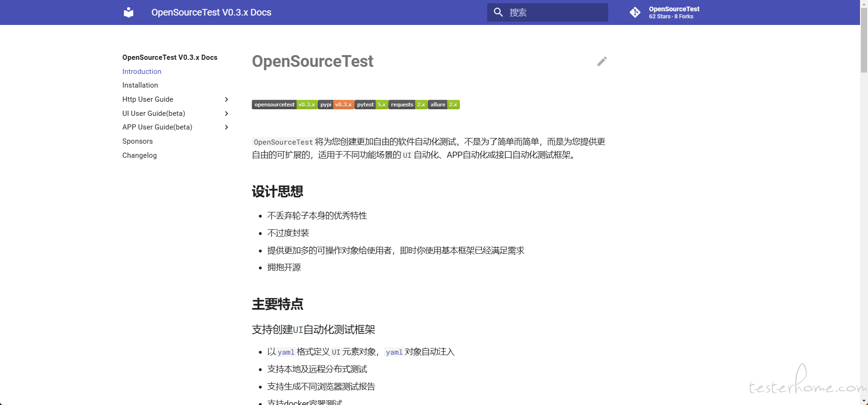868x405 pixels.
Task: Click the book logo icon in header
Action: [129, 12]
